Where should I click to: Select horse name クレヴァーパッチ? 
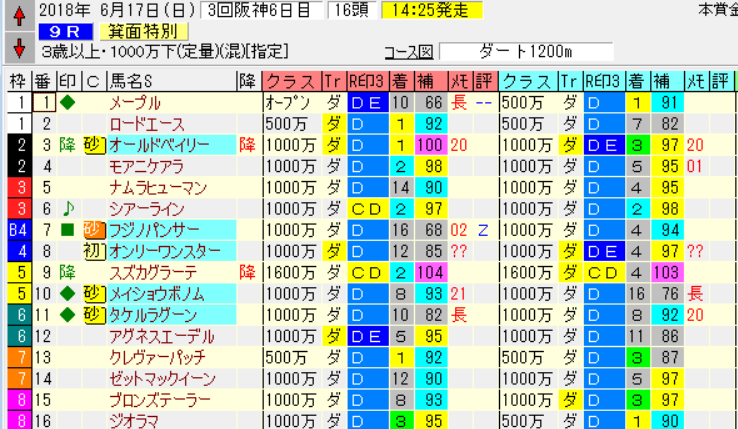(x=157, y=357)
